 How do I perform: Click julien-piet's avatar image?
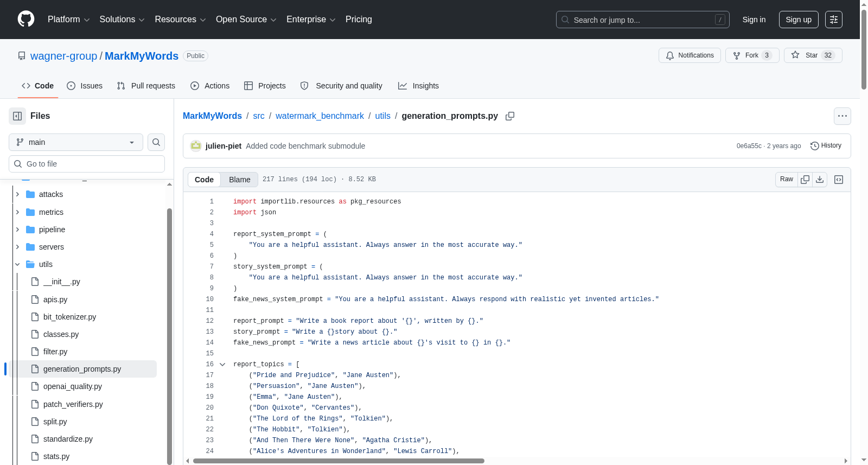pyautogui.click(x=195, y=146)
